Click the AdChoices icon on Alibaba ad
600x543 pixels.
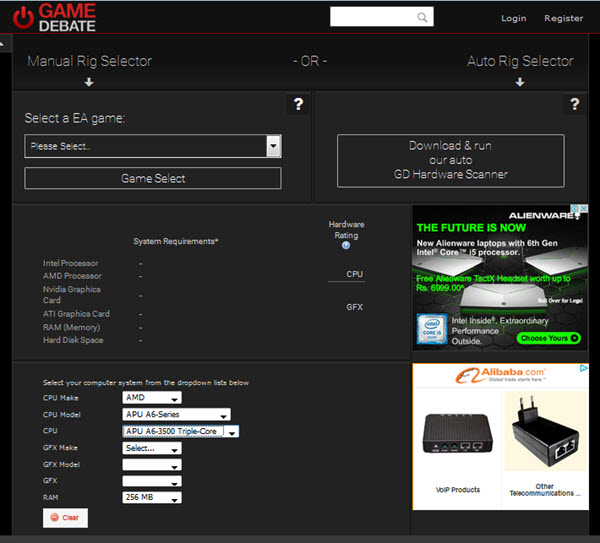pos(584,368)
